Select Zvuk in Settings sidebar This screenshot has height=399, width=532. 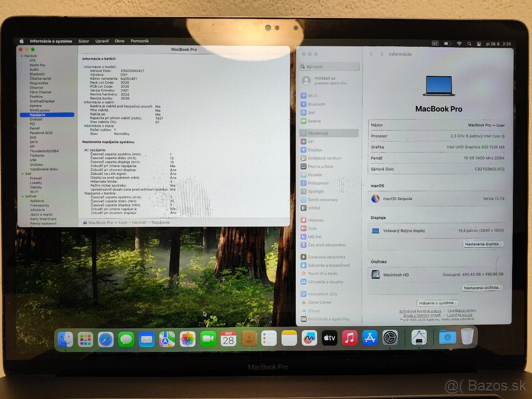point(329,228)
